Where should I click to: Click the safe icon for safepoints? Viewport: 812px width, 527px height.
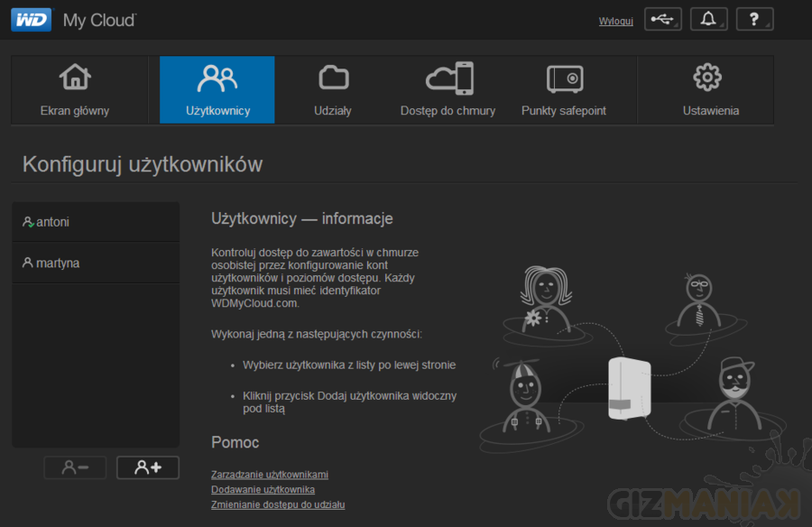(x=564, y=79)
